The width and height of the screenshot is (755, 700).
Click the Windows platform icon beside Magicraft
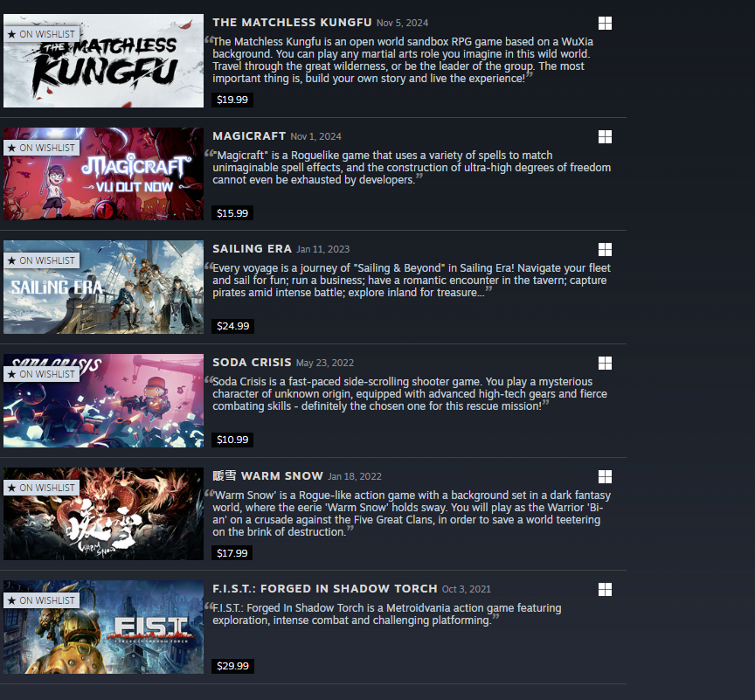[x=605, y=136]
